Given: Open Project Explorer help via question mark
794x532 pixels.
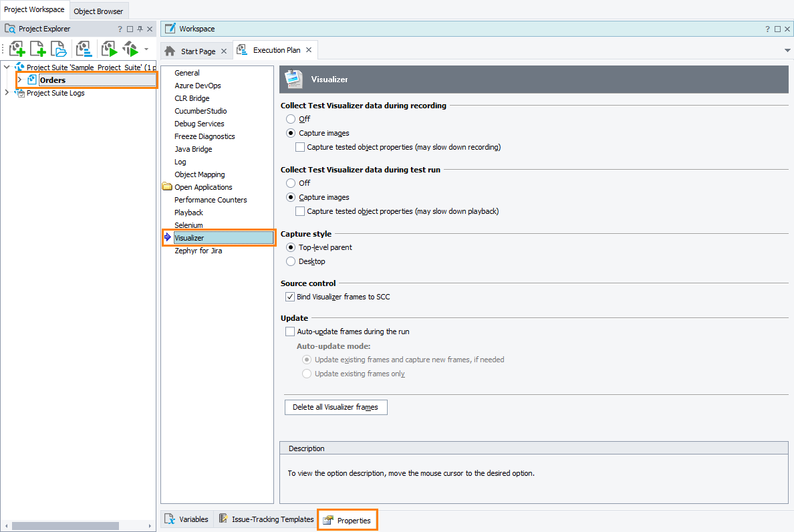Looking at the screenshot, I should (119, 28).
